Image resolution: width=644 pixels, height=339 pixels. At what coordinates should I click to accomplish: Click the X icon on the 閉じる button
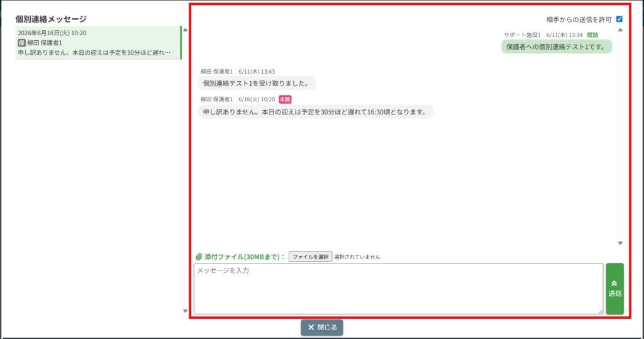pyautogui.click(x=311, y=328)
